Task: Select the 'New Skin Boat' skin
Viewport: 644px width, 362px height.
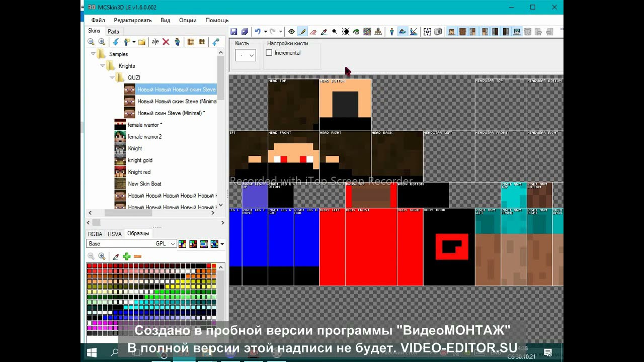Action: [144, 184]
